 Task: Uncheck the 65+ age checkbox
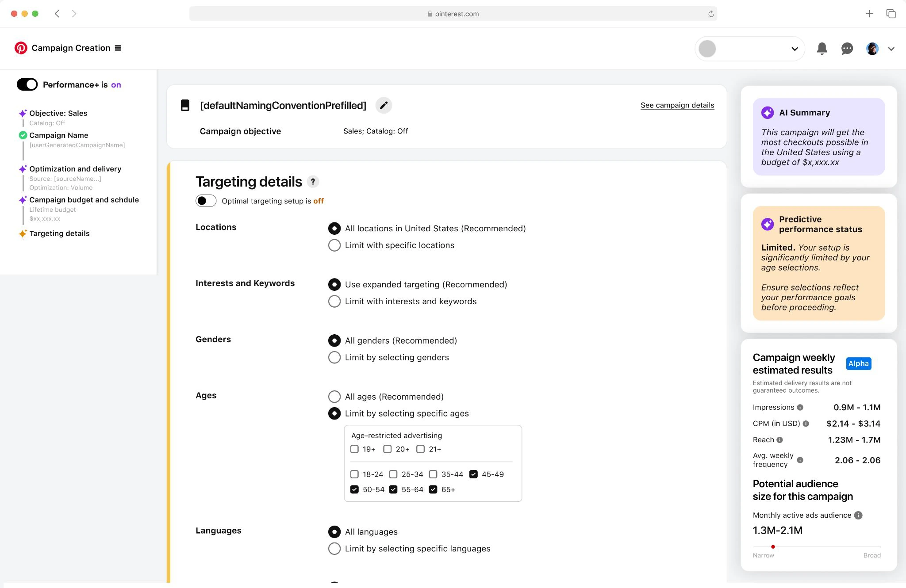(x=433, y=489)
